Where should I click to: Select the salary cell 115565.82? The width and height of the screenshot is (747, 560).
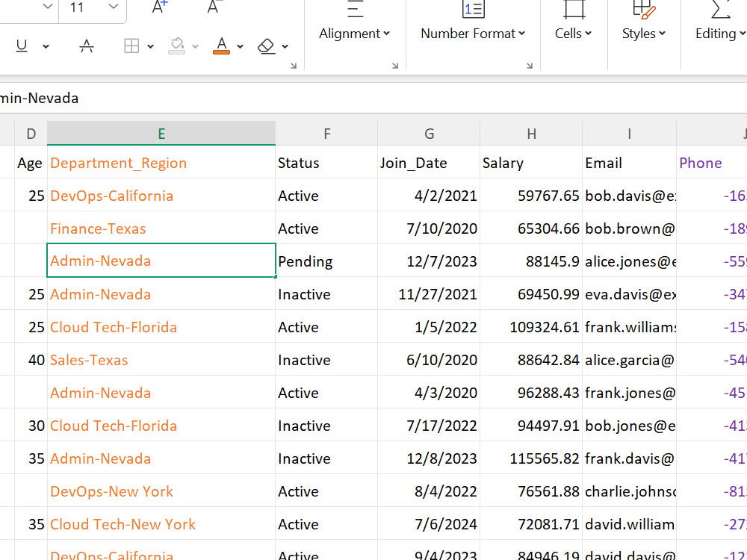(531, 458)
